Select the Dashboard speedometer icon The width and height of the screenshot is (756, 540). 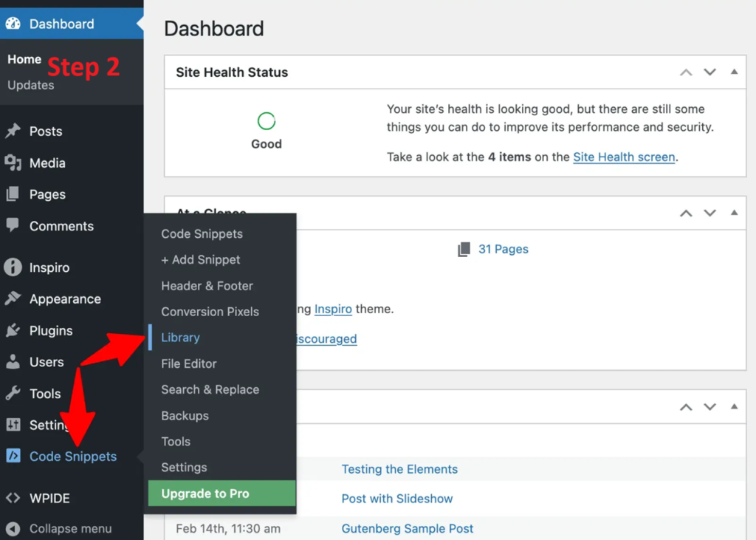(15, 23)
